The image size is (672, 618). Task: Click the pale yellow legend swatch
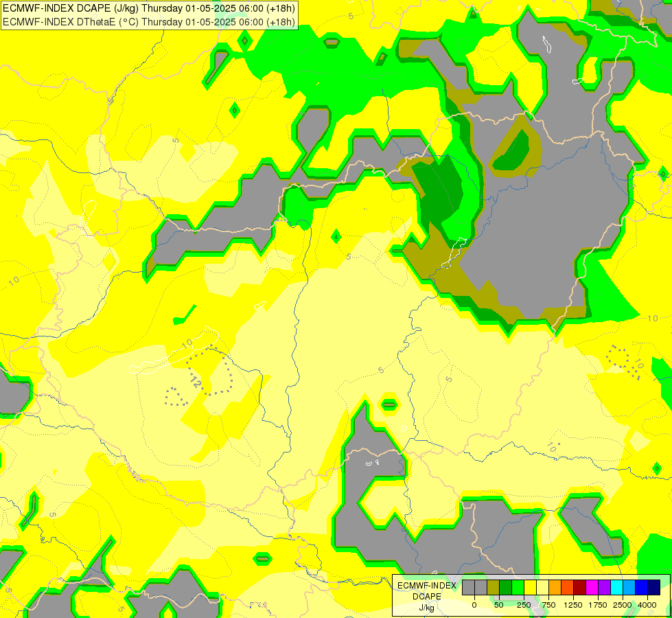[x=542, y=587]
